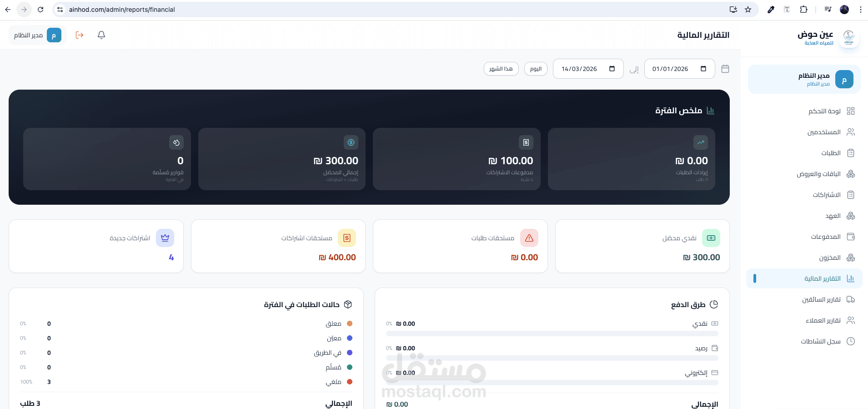Click the calendar icon beside date range
Screen dimensions: 868x409
[x=725, y=69]
